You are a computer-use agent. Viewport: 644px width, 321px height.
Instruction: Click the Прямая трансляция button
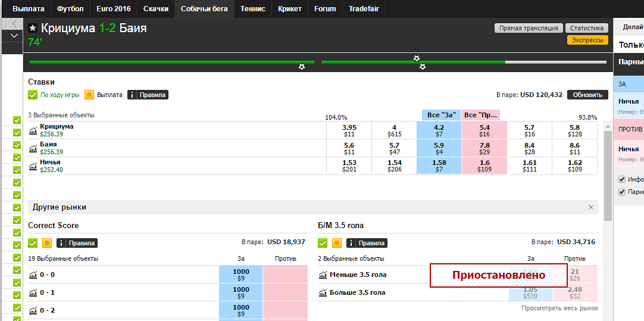pos(529,28)
